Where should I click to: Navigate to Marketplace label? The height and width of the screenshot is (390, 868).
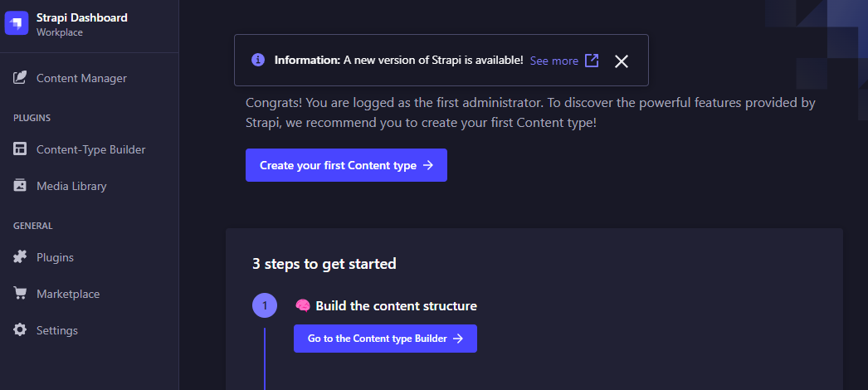click(x=68, y=294)
